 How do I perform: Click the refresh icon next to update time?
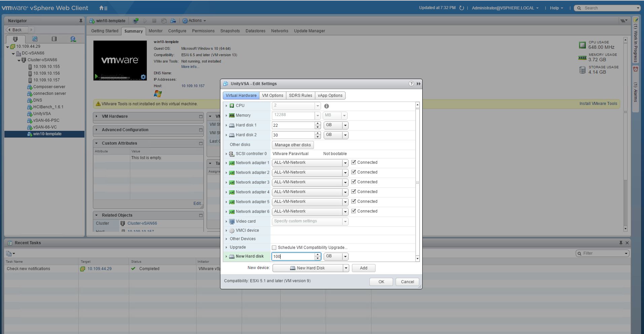462,8
